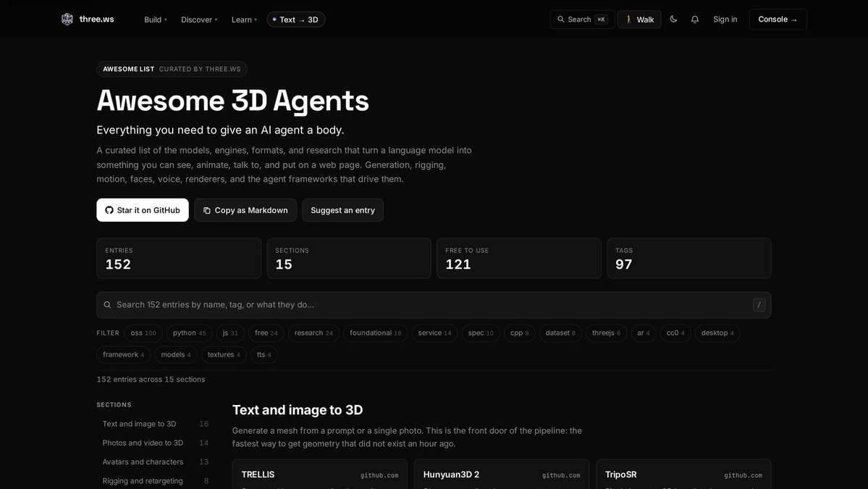Viewport: 868px width, 489px height.
Task: Click the Free to use 121 card
Action: (518, 259)
